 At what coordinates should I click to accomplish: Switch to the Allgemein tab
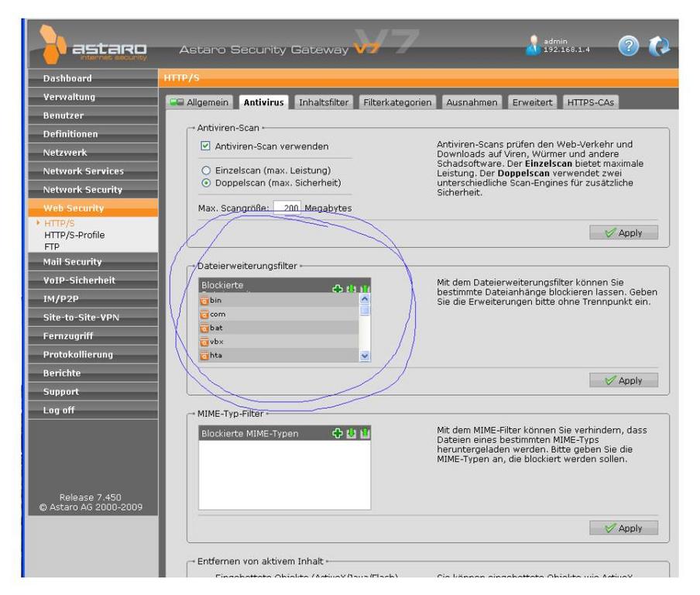coord(199,102)
